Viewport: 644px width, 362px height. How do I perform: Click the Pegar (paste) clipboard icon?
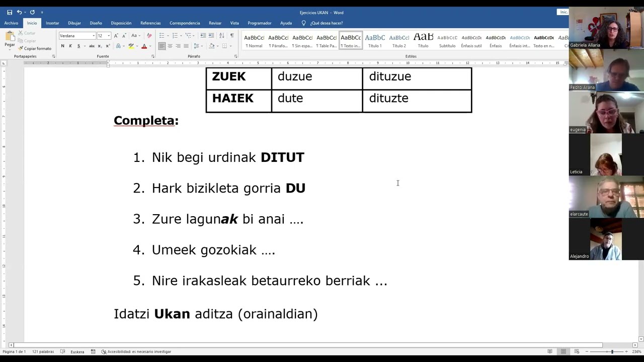pyautogui.click(x=10, y=37)
